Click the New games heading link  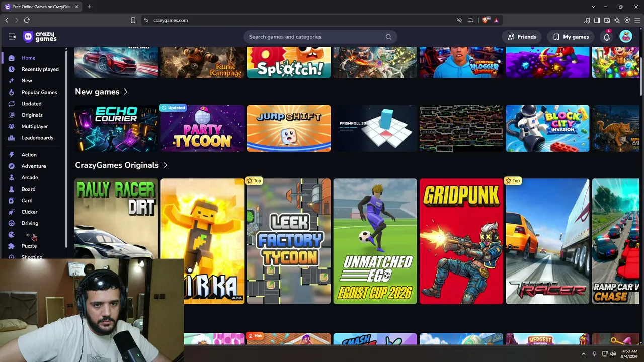97,92
